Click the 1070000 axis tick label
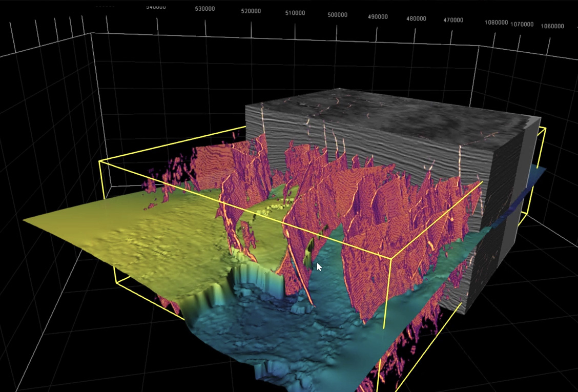578x392 pixels. [x=522, y=24]
